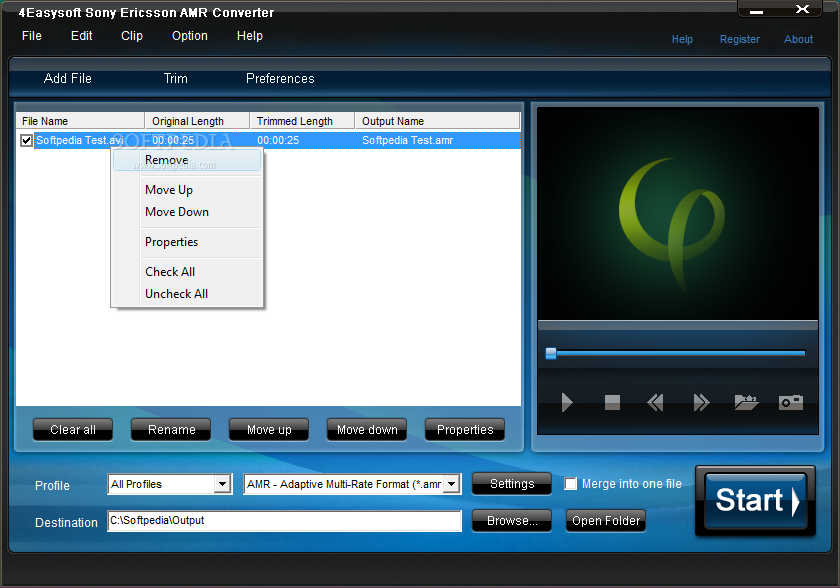Viewport: 840px width, 588px height.
Task: Open the AMR format dropdown
Action: click(x=452, y=484)
